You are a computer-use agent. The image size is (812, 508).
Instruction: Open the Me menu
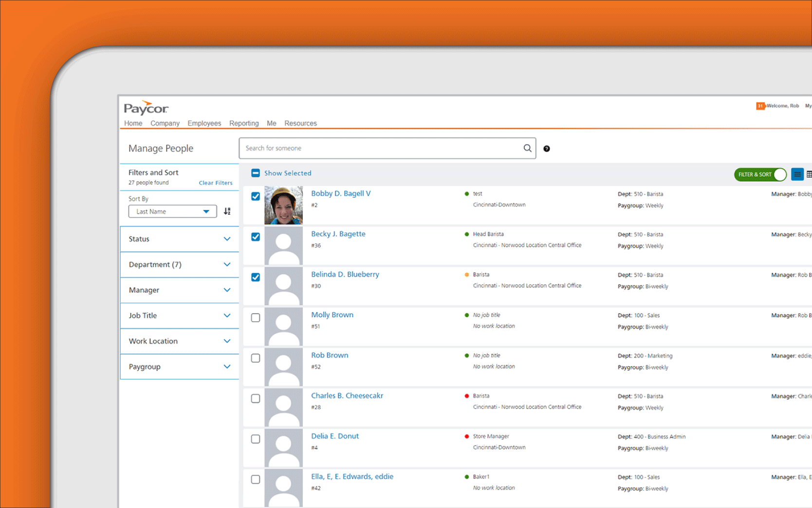[272, 123]
